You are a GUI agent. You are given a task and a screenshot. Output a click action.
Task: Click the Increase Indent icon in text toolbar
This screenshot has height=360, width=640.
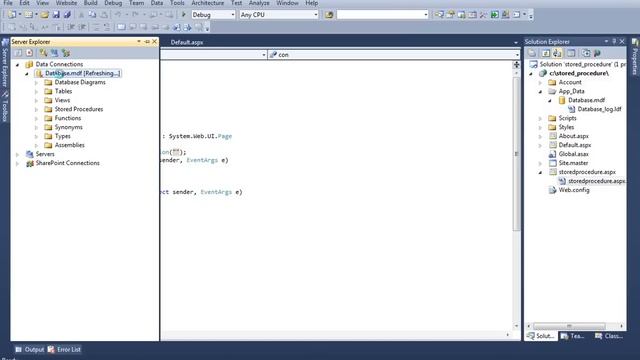(x=82, y=27)
